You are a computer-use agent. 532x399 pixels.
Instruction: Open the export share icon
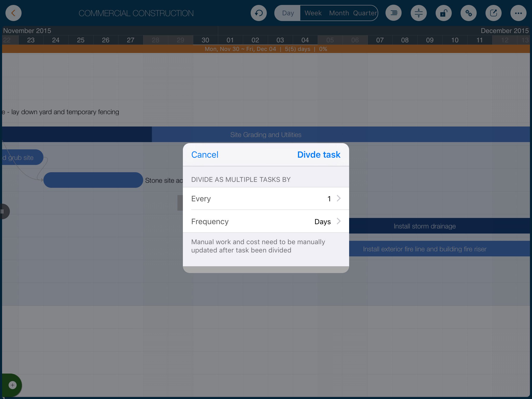point(493,13)
